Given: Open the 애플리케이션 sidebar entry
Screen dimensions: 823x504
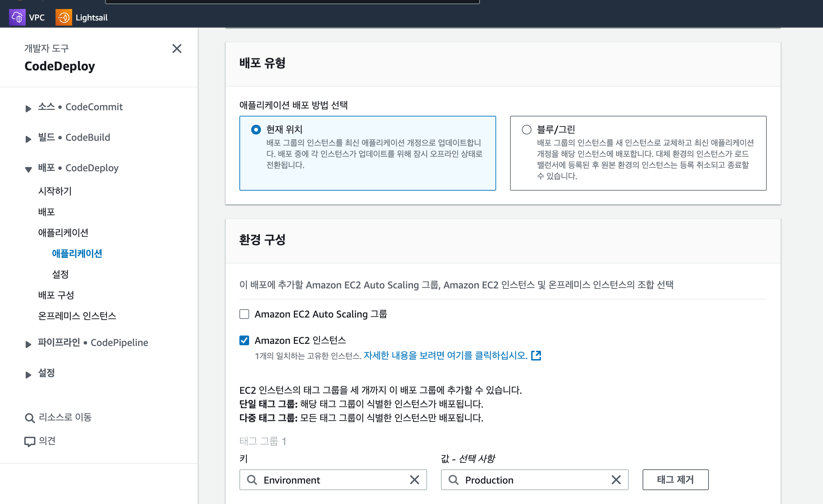Looking at the screenshot, I should pyautogui.click(x=77, y=253).
